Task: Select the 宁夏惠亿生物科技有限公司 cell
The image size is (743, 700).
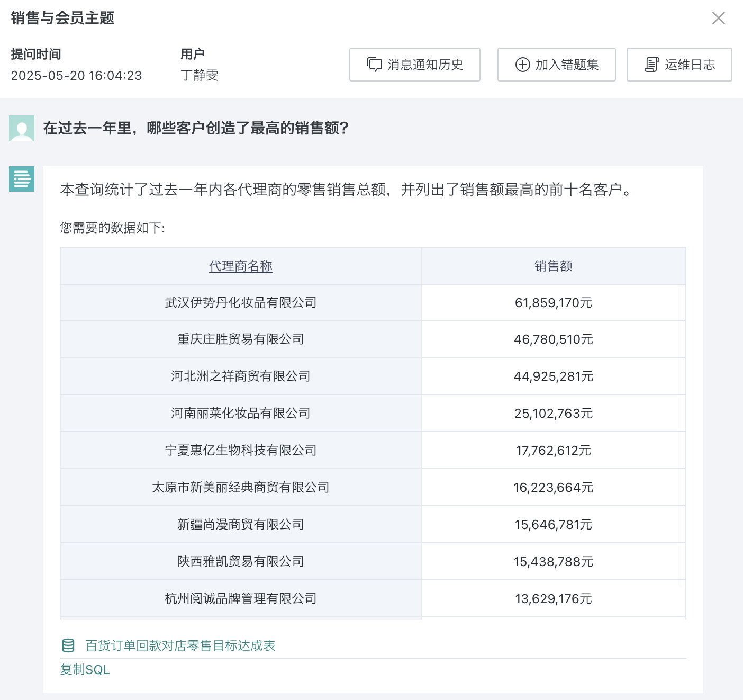Action: (241, 450)
